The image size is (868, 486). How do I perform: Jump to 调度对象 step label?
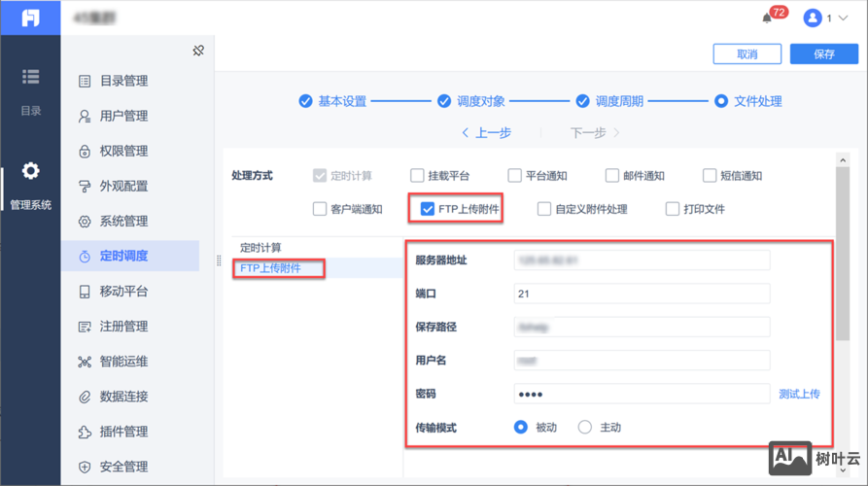coord(480,101)
